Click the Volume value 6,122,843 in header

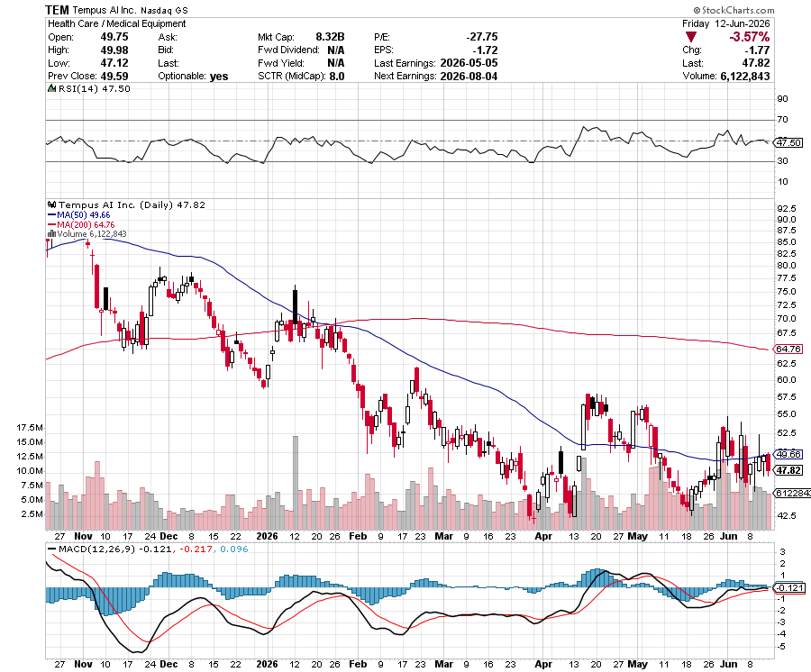coord(745,76)
